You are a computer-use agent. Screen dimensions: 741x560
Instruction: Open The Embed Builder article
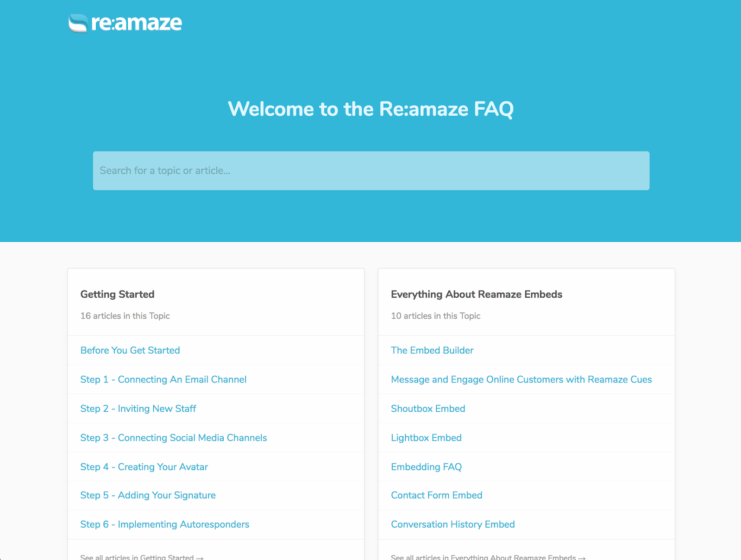[x=432, y=350]
